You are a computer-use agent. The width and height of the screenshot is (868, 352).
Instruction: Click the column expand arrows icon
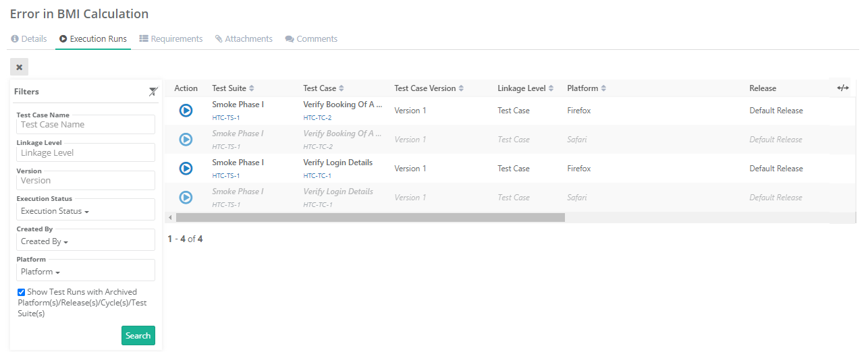pos(843,88)
